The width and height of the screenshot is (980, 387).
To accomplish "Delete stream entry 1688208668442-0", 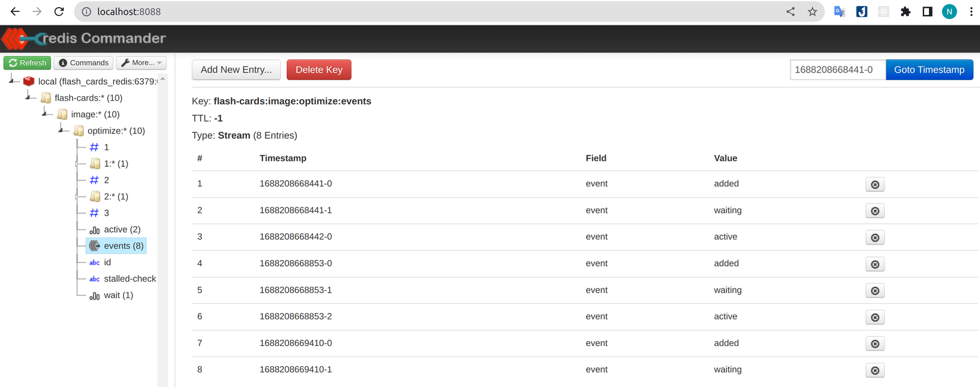I will coord(875,237).
